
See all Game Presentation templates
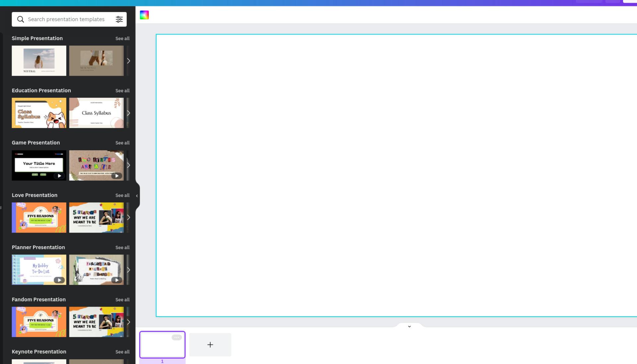tap(122, 143)
